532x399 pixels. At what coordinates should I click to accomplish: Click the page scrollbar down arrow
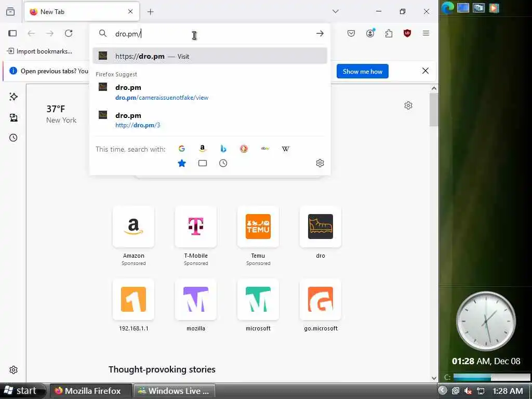pyautogui.click(x=434, y=378)
